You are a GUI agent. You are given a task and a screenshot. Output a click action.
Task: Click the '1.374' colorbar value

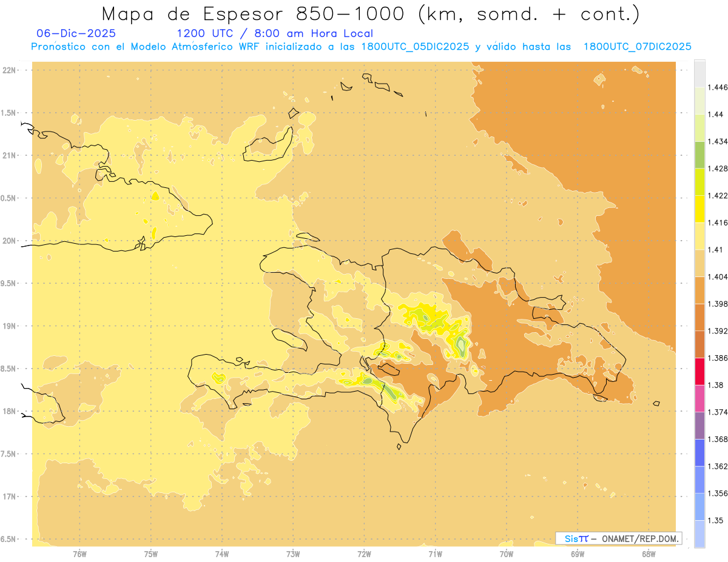[x=718, y=412]
